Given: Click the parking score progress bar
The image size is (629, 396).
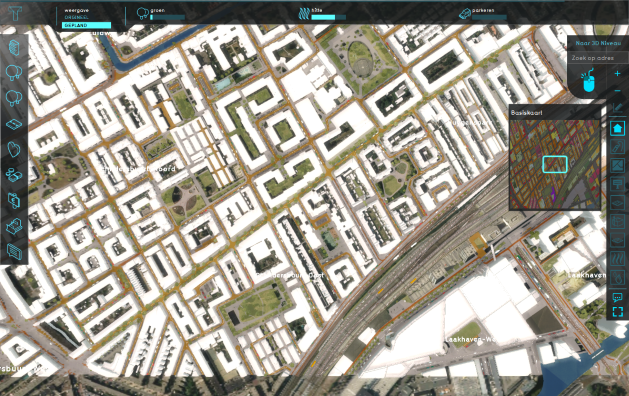Looking at the screenshot, I should (489, 17).
